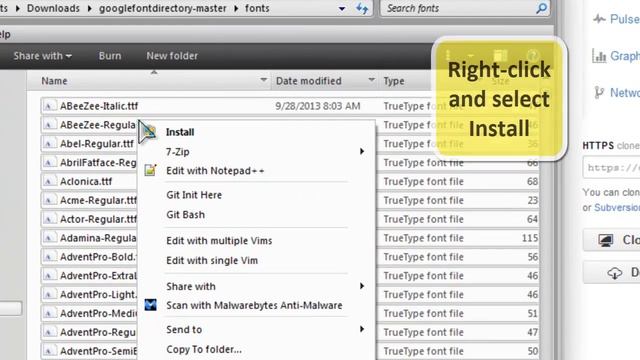Image resolution: width=640 pixels, height=360 pixels.
Task: Click the Burn toolbar button
Action: click(x=110, y=56)
